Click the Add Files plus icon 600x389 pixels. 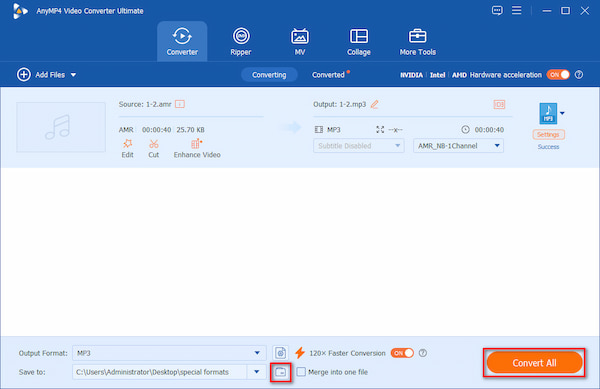point(24,75)
